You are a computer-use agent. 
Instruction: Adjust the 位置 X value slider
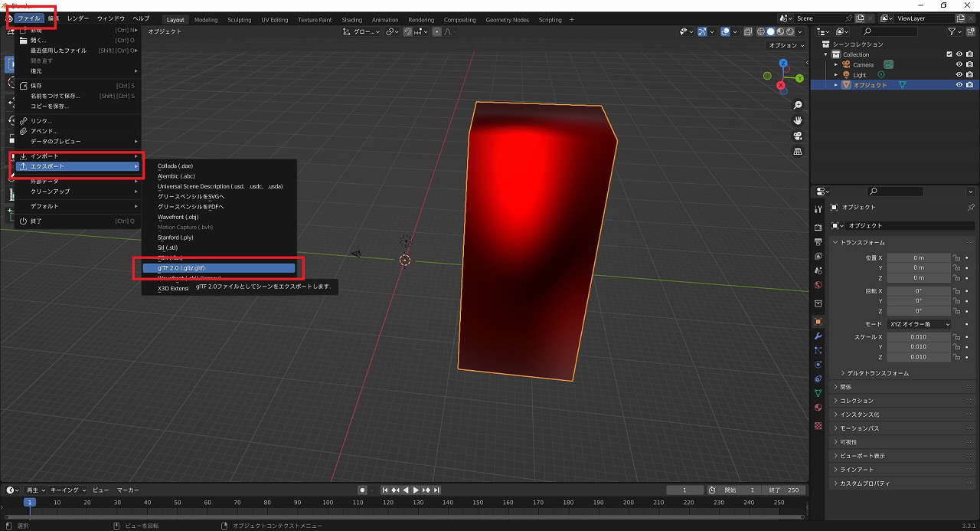[919, 257]
